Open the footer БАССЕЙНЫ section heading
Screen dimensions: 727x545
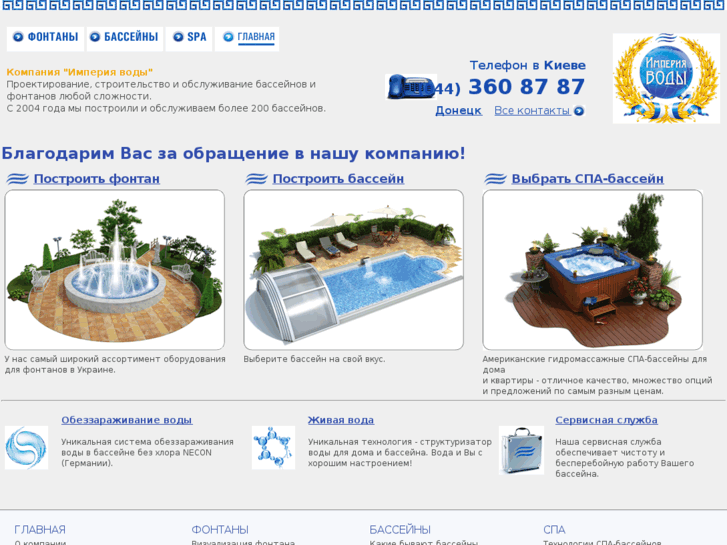tap(400, 529)
